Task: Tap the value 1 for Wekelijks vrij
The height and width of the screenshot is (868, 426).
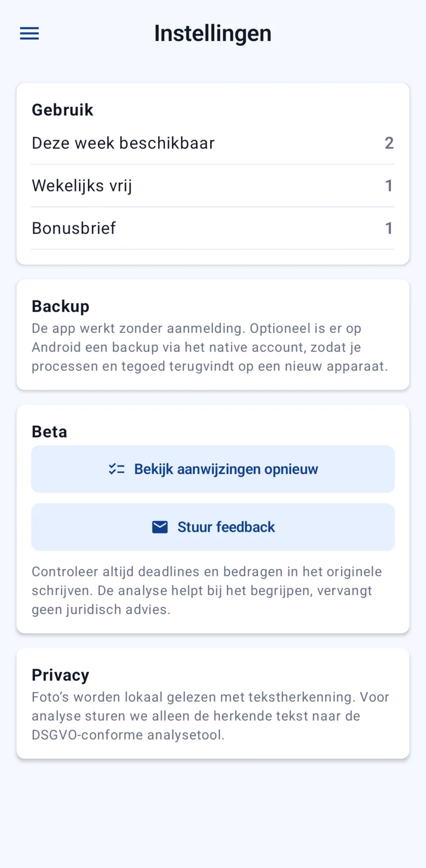Action: pyautogui.click(x=389, y=186)
